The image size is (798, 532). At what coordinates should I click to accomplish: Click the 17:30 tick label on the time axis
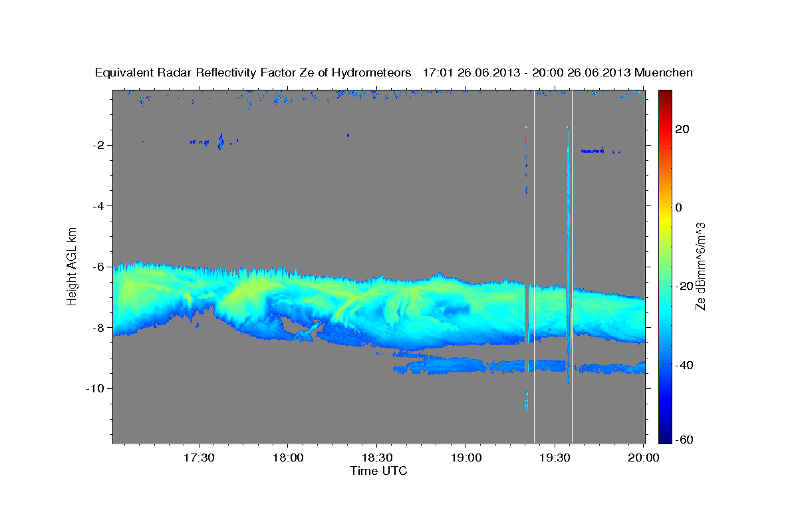(x=198, y=458)
